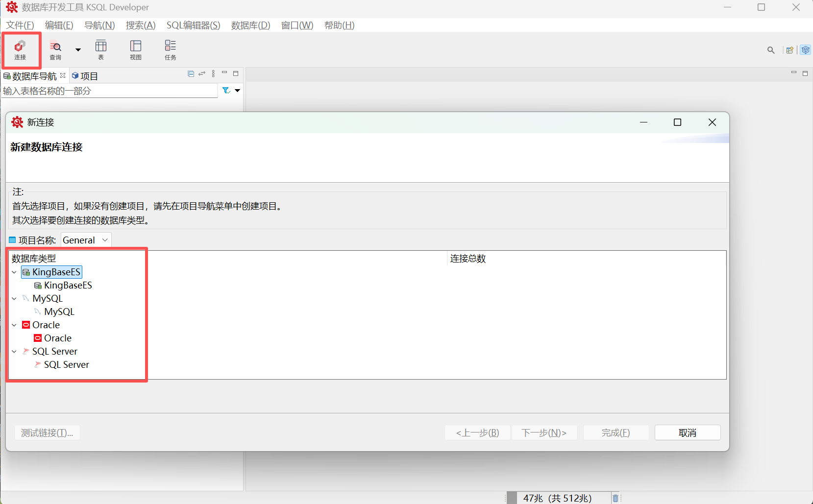The height and width of the screenshot is (504, 813).
Task: Click the Open Perspective icon
Action: pyautogui.click(x=789, y=50)
